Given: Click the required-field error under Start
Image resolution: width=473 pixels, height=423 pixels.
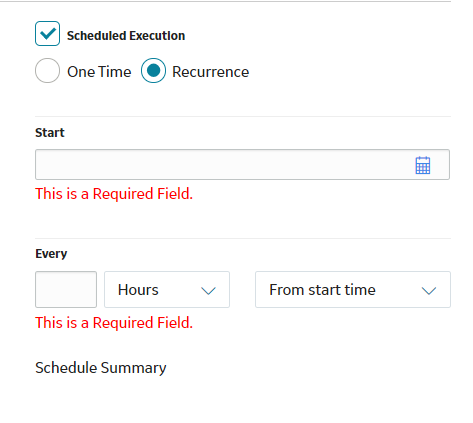Looking at the screenshot, I should tap(114, 194).
